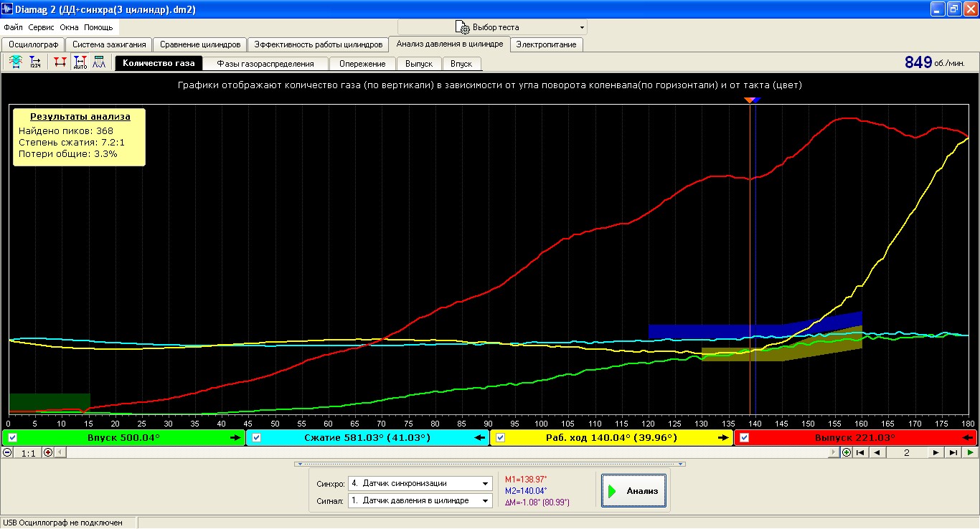The width and height of the screenshot is (980, 529).
Task: Click the M2=140.04° marker value
Action: point(526,491)
